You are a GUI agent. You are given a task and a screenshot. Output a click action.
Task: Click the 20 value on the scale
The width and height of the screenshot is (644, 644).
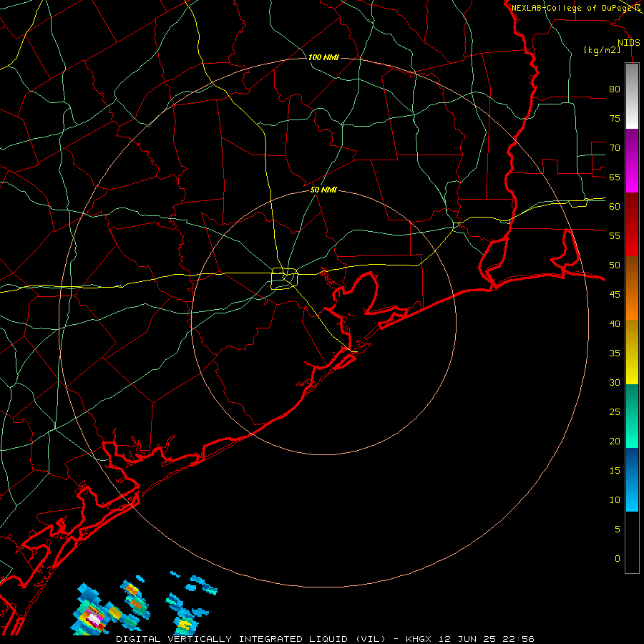pyautogui.click(x=615, y=441)
